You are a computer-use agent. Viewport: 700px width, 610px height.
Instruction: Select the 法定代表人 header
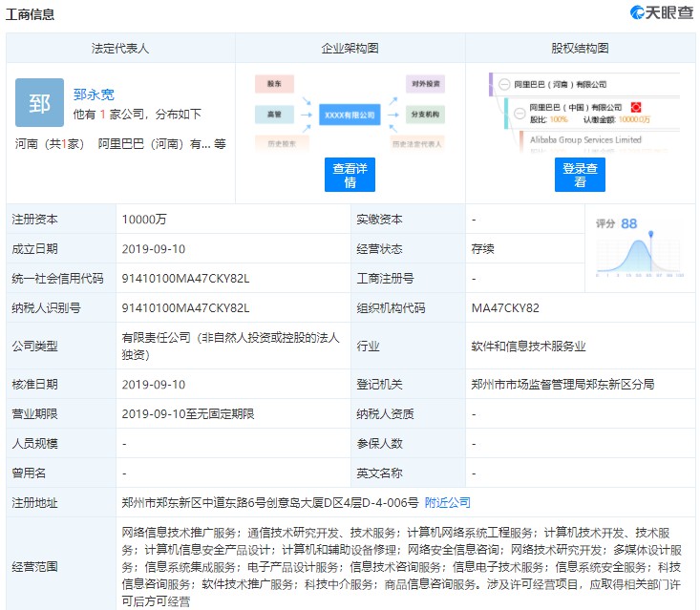(x=120, y=48)
